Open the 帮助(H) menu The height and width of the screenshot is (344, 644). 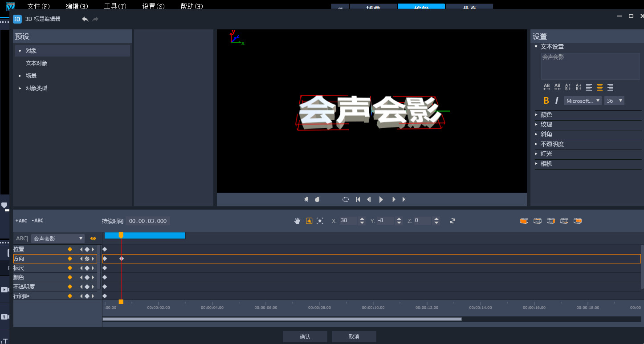pos(192,6)
